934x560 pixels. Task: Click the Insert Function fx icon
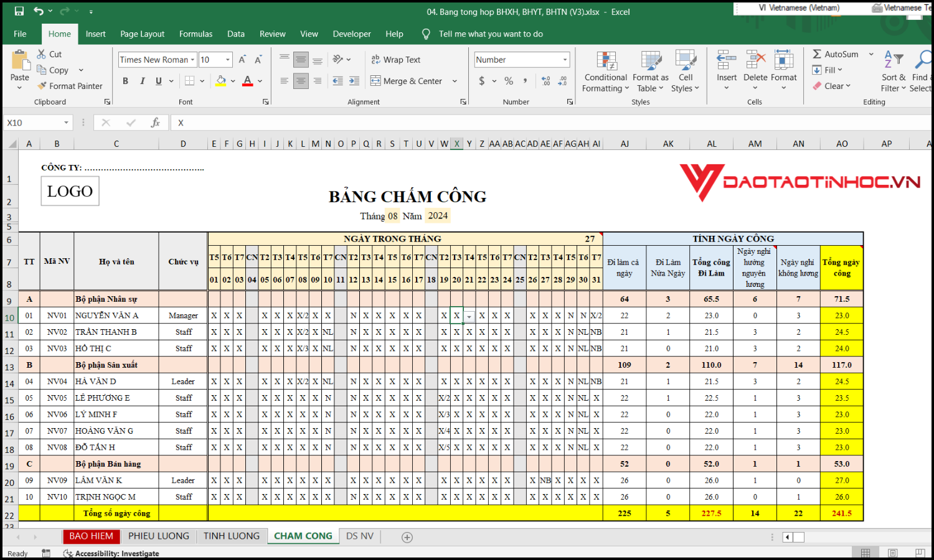(x=155, y=123)
